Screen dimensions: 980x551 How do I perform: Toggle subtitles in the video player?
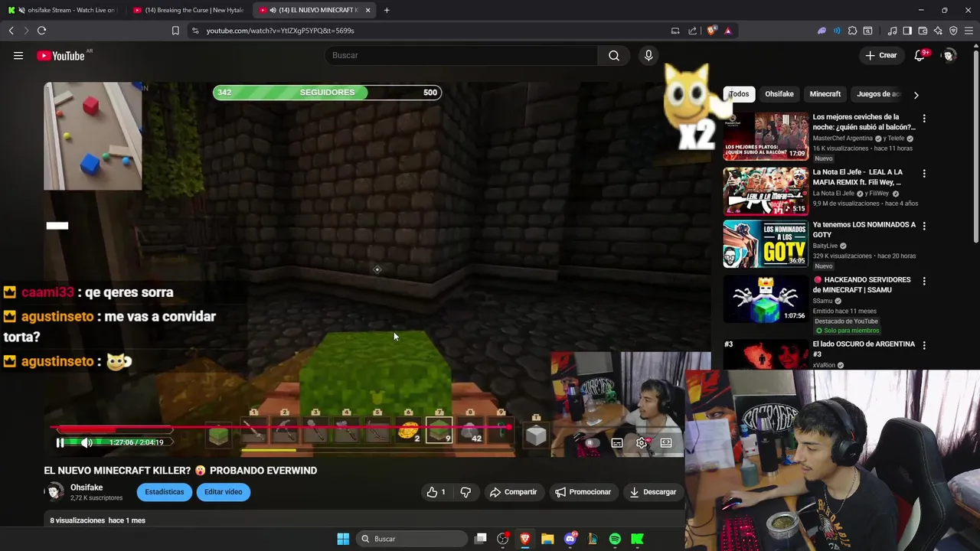[x=617, y=442]
